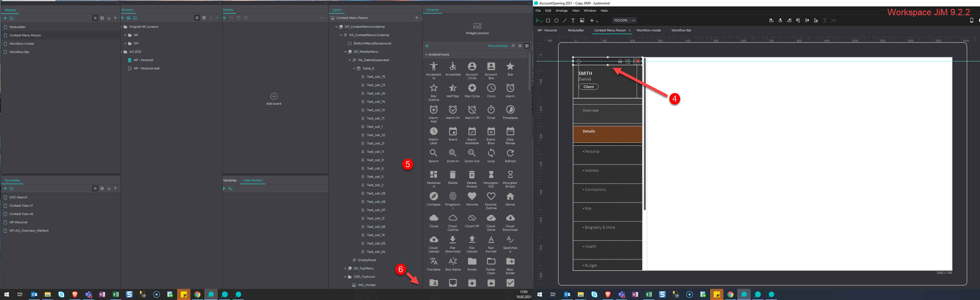Pick the Text tool in toolbar

pos(573,21)
